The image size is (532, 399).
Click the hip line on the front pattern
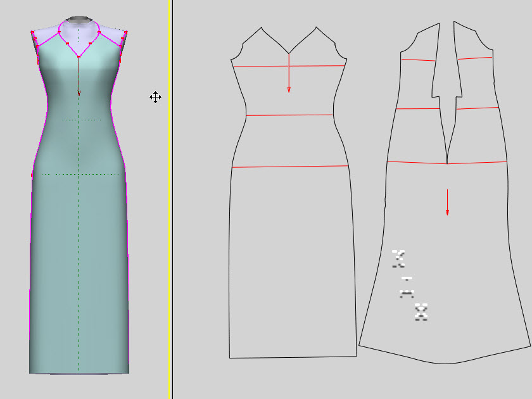click(290, 166)
